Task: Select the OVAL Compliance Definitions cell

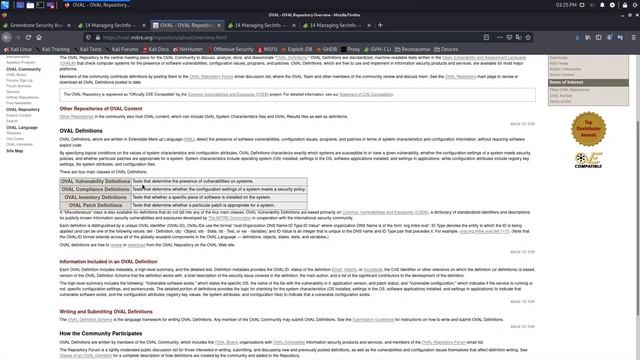Action: pyautogui.click(x=95, y=189)
